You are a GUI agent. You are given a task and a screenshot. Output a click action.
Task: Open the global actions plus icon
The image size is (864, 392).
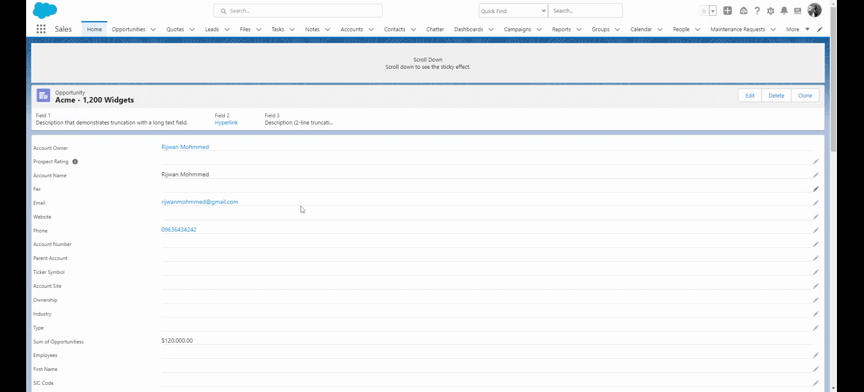point(727,10)
